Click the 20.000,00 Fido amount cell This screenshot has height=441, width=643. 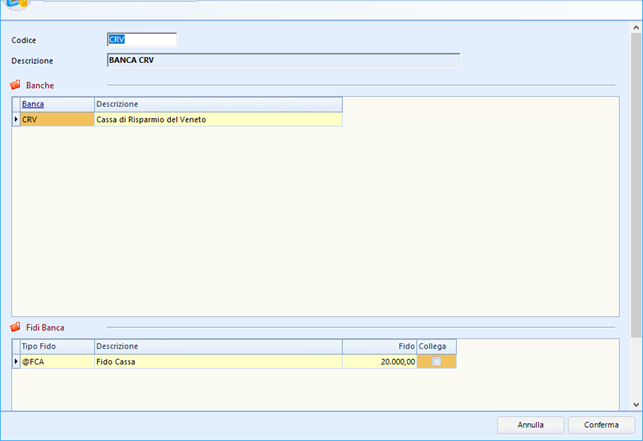tap(379, 361)
